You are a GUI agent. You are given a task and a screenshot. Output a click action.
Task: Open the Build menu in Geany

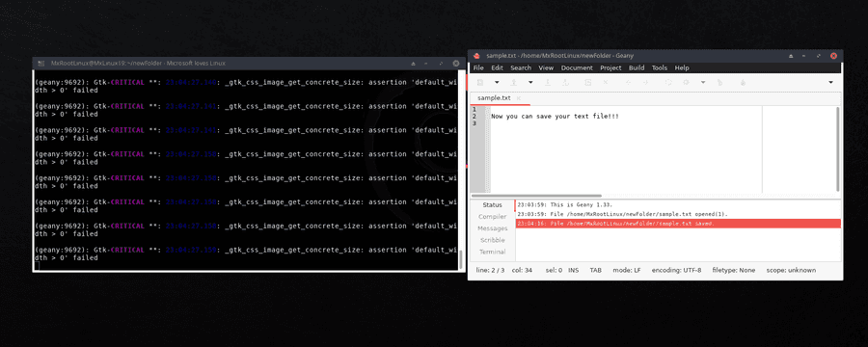(637, 67)
